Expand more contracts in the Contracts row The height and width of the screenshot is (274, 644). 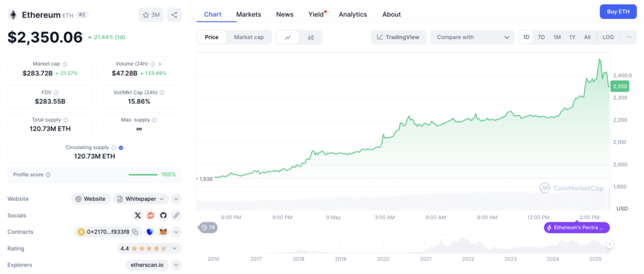(x=176, y=232)
